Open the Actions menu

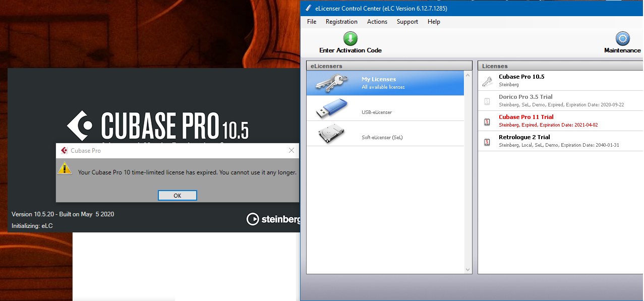click(x=377, y=22)
